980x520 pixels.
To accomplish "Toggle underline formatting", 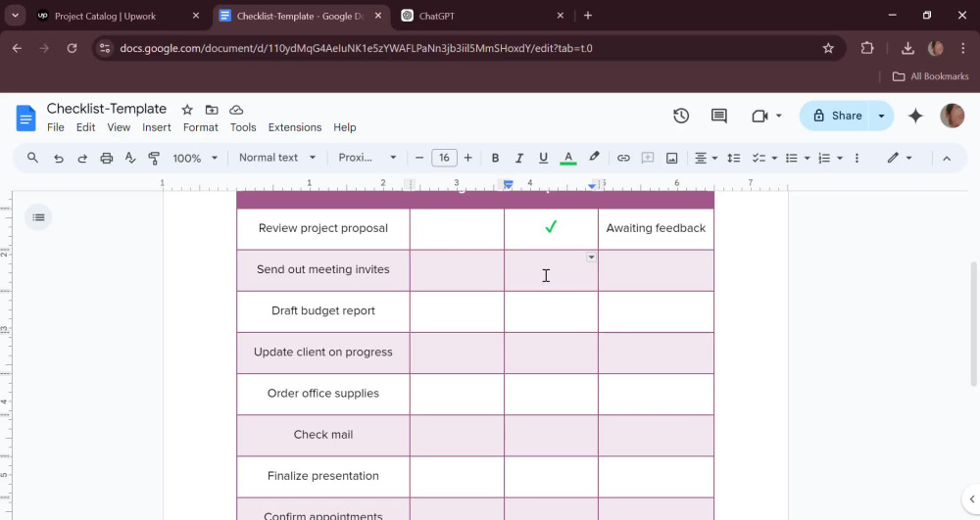I will click(x=543, y=158).
